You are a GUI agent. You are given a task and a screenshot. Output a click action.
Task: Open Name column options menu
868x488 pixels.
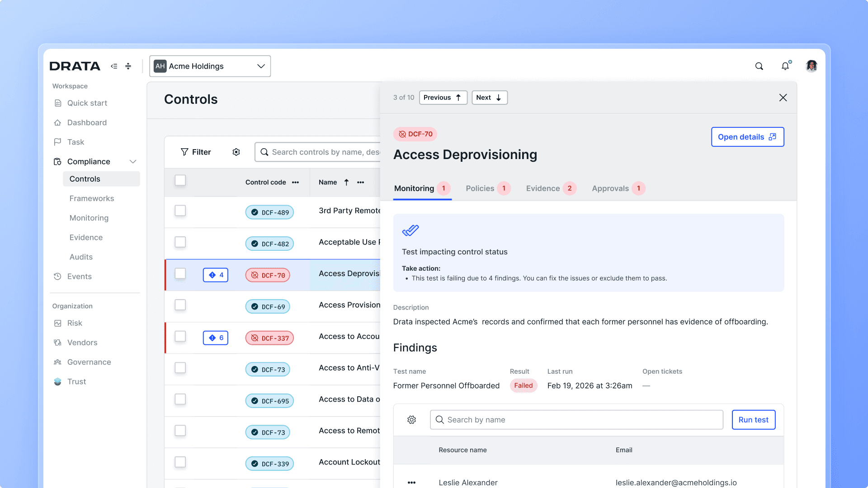[x=360, y=183]
